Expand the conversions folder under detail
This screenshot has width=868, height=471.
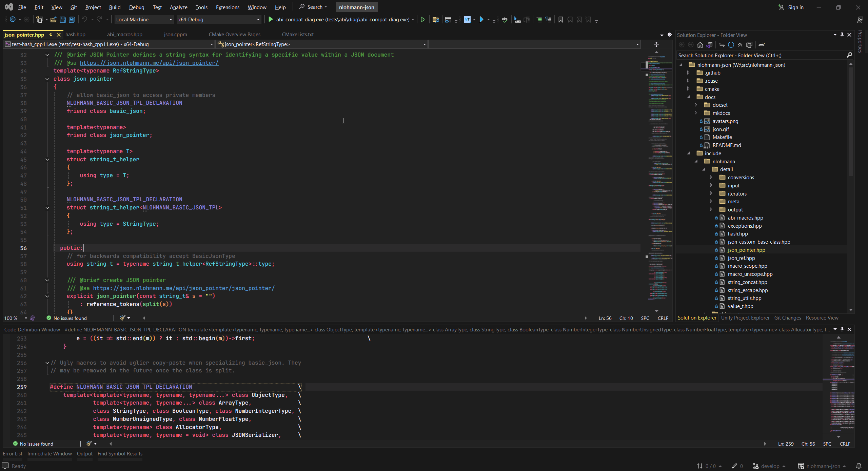(711, 177)
